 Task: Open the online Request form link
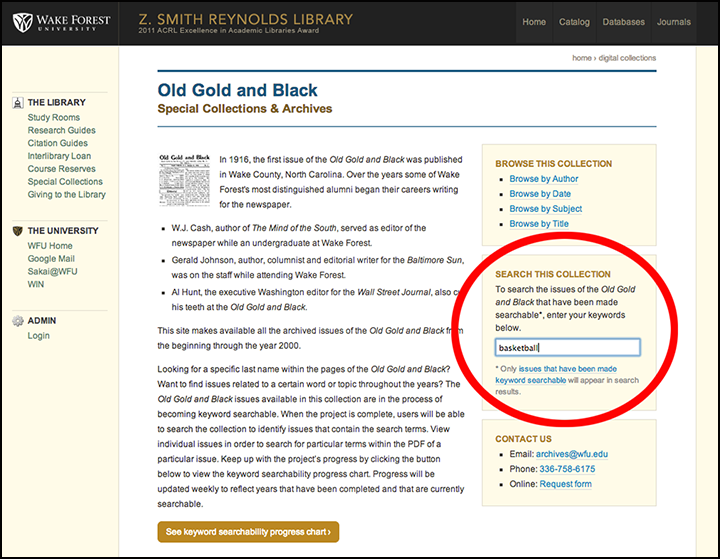(565, 484)
